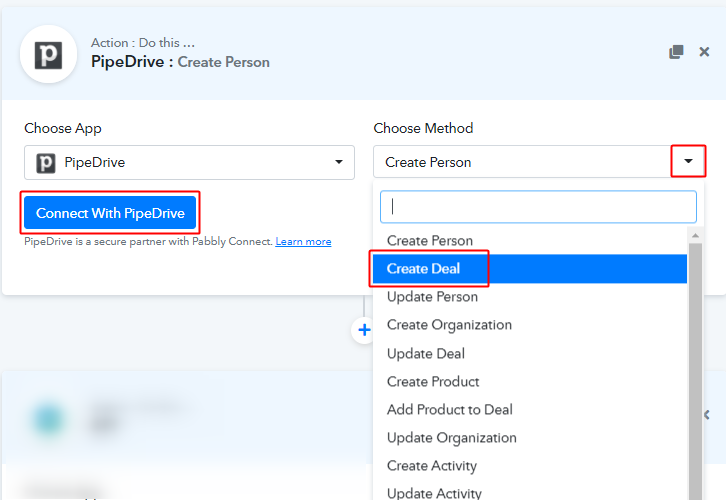This screenshot has height=500, width=726.
Task: Click the blue plus add-step icon
Action: click(364, 330)
